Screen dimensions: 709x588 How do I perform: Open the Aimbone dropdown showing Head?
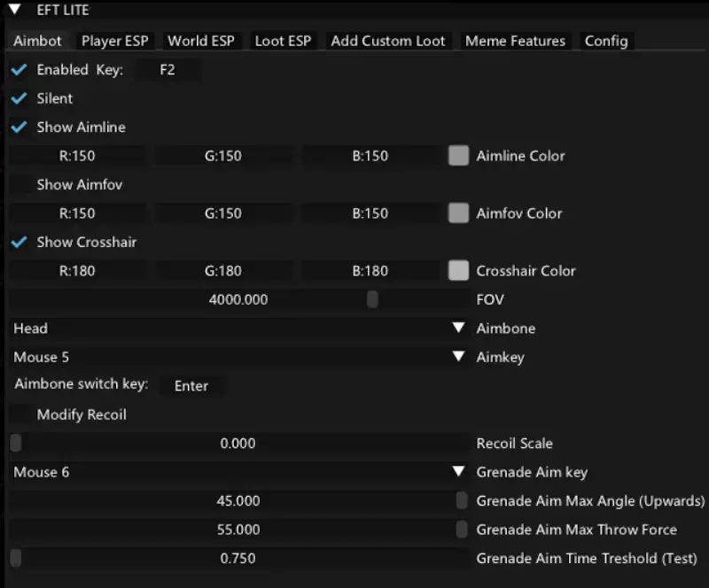click(x=239, y=329)
